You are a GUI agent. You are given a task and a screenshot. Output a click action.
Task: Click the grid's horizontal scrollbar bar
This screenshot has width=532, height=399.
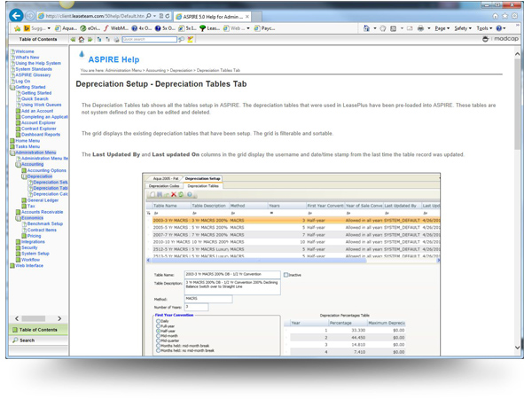click(x=259, y=260)
